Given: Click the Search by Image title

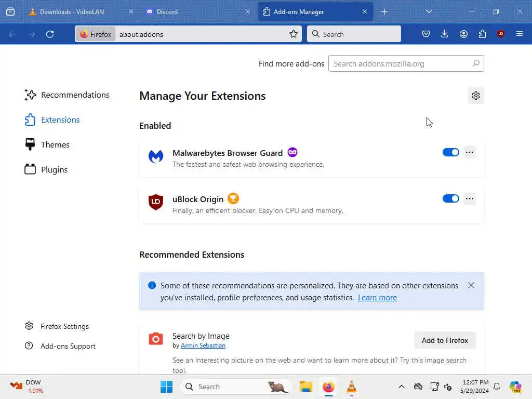Looking at the screenshot, I should click(201, 336).
